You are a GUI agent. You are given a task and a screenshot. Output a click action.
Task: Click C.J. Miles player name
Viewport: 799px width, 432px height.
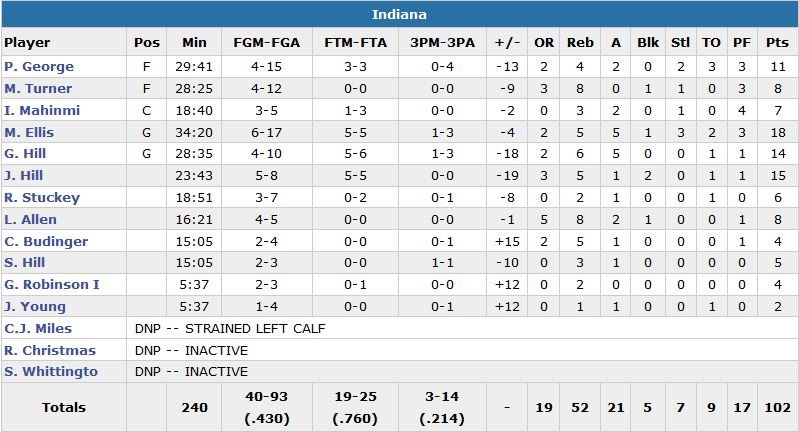pyautogui.click(x=38, y=329)
